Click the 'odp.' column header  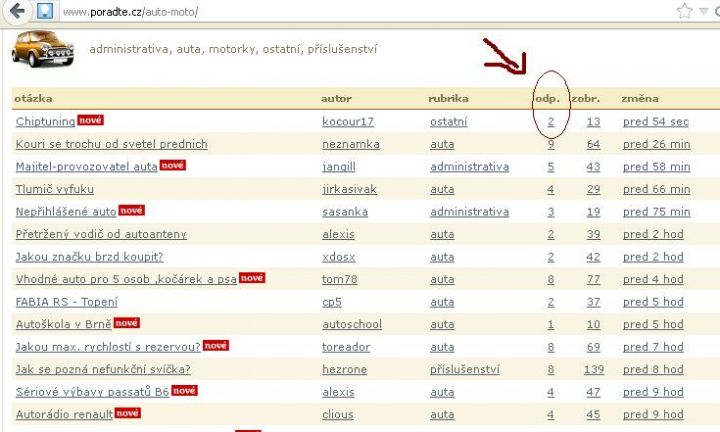pyautogui.click(x=548, y=99)
